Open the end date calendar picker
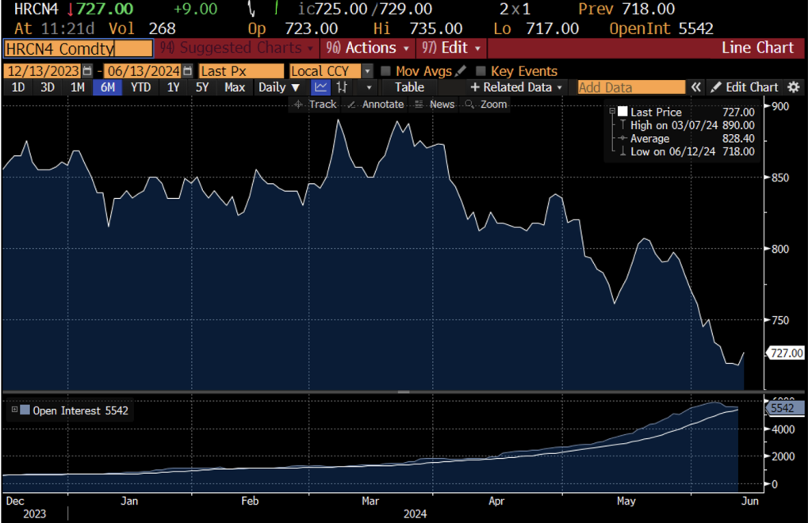The width and height of the screenshot is (812, 523). 187,71
